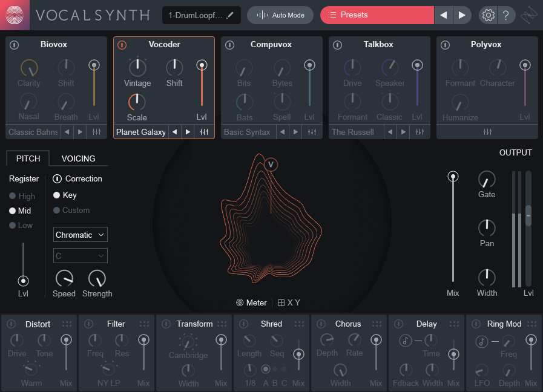Open Planet Galaxy preset name dropdown
543x392 pixels.
point(141,132)
